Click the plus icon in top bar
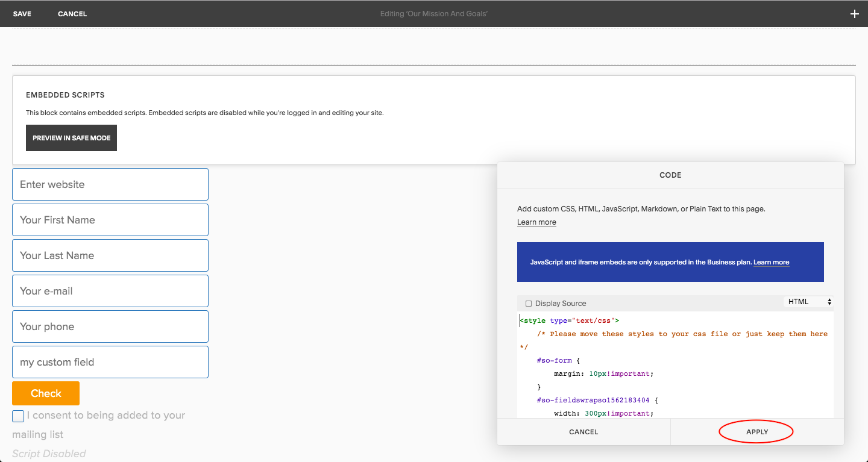Screen dimensions: 868x462 coord(854,14)
